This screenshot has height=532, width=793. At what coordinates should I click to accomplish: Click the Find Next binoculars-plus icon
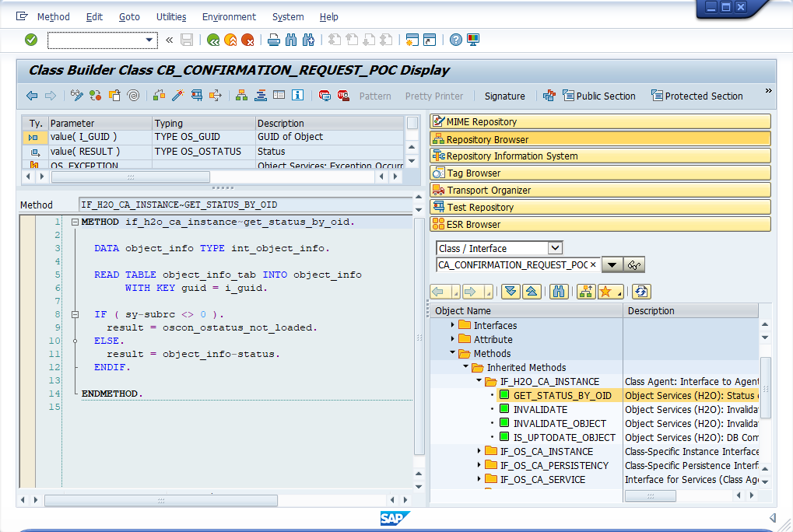308,40
